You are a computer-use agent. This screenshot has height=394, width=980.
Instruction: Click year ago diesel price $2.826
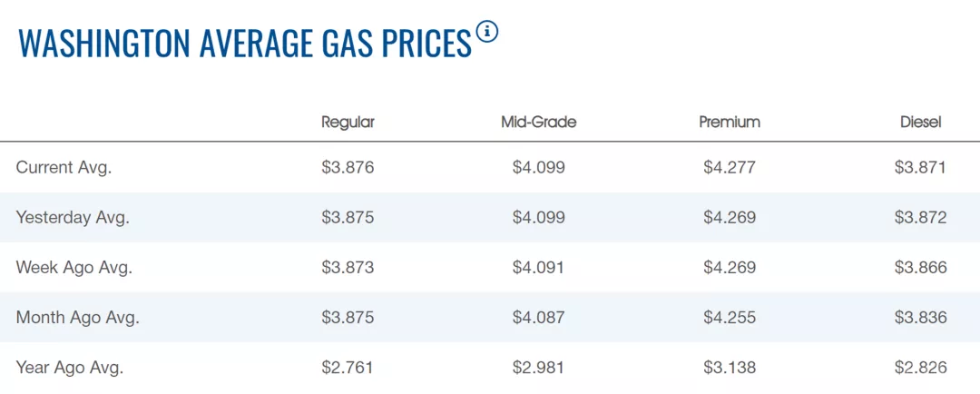coord(921,368)
